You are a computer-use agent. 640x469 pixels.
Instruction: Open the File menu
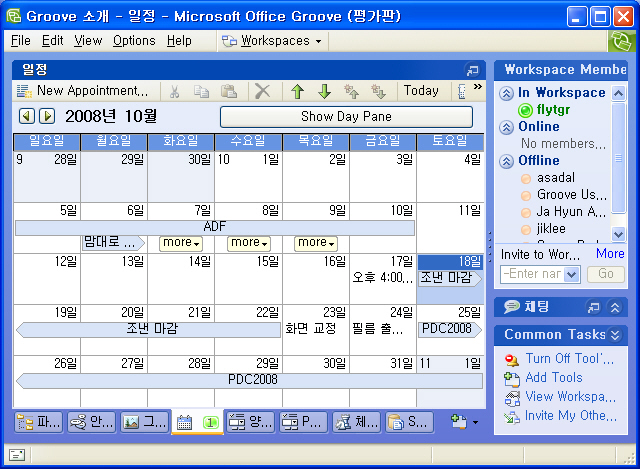(x=21, y=41)
